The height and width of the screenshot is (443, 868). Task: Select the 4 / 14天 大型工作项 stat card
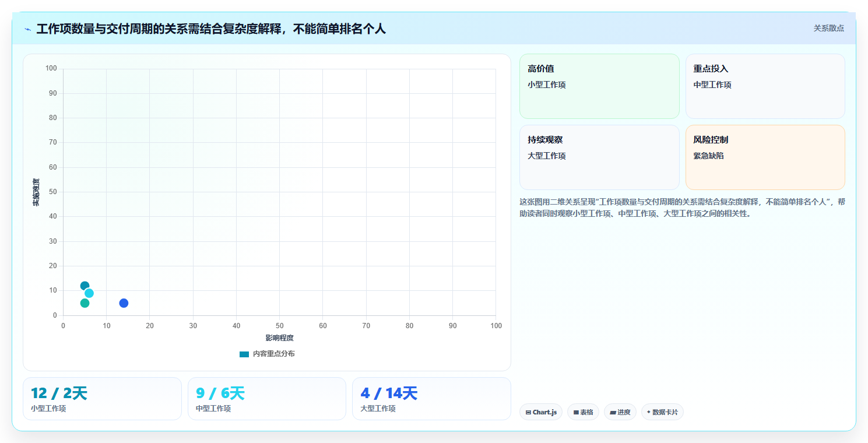coord(431,399)
